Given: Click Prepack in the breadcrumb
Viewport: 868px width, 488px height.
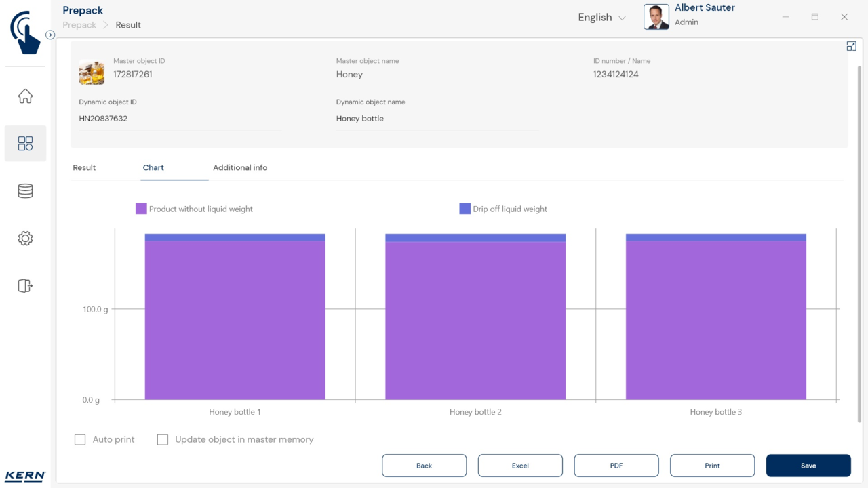Looking at the screenshot, I should [x=79, y=25].
